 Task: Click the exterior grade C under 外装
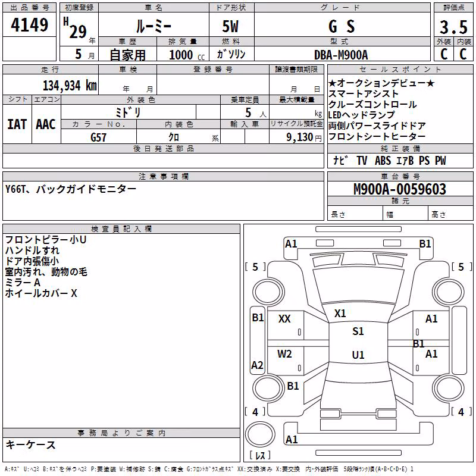444,54
